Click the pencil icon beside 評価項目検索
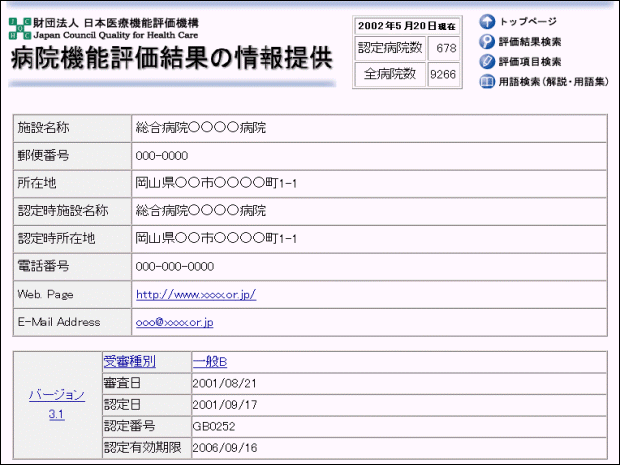Viewport: 620px width, 465px height. point(487,61)
